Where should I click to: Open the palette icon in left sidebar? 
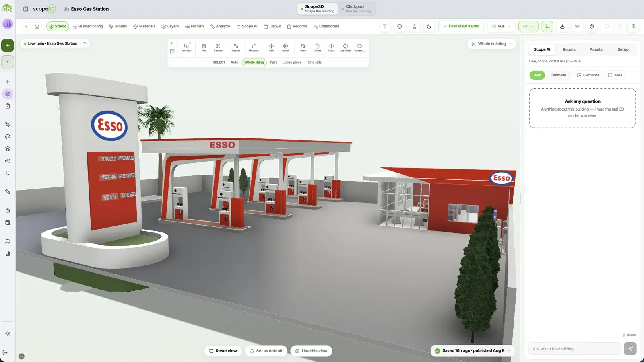(x=8, y=137)
